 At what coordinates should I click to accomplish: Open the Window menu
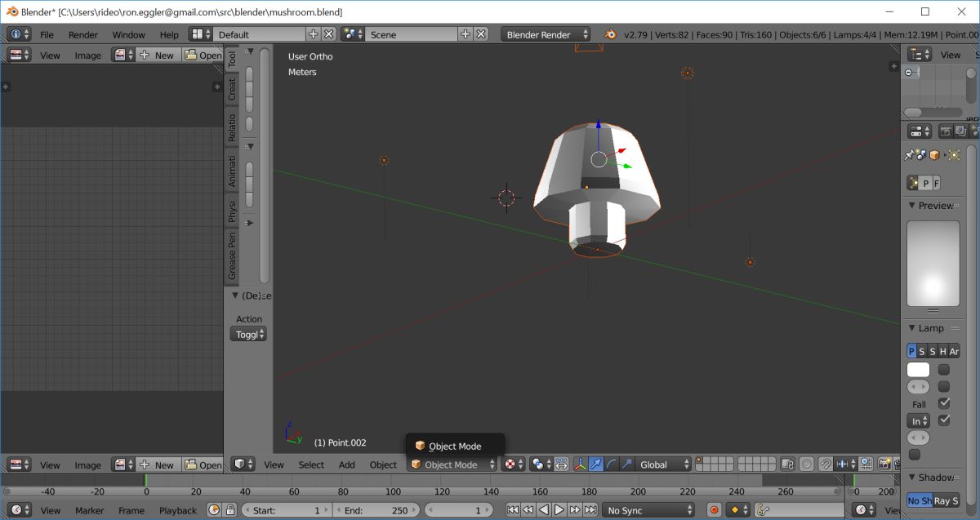128,34
